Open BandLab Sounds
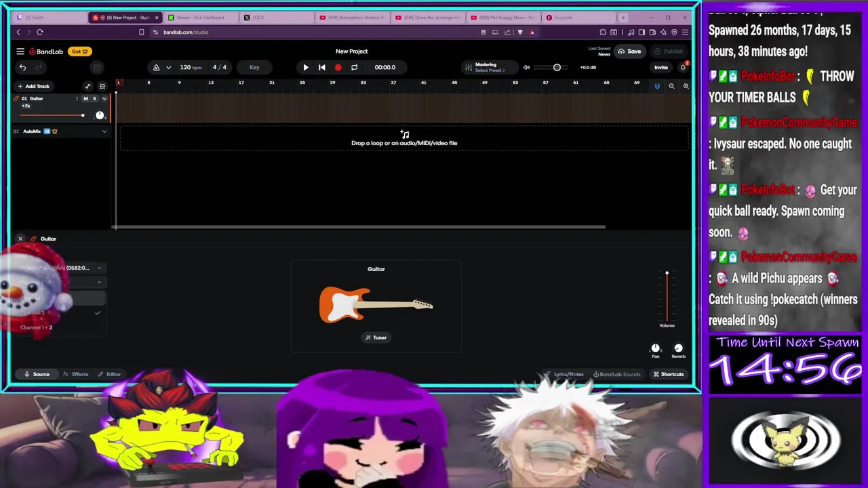The height and width of the screenshot is (488, 868). click(x=616, y=374)
